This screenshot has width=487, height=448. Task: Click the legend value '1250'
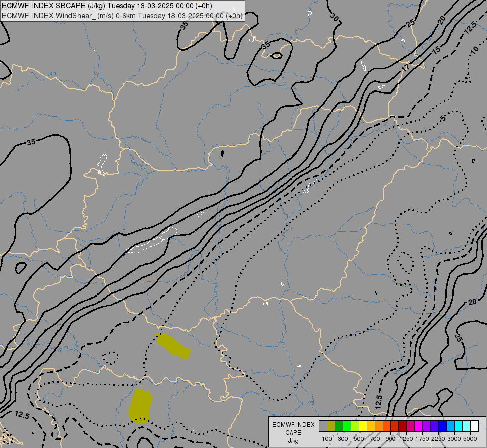pos(406,439)
